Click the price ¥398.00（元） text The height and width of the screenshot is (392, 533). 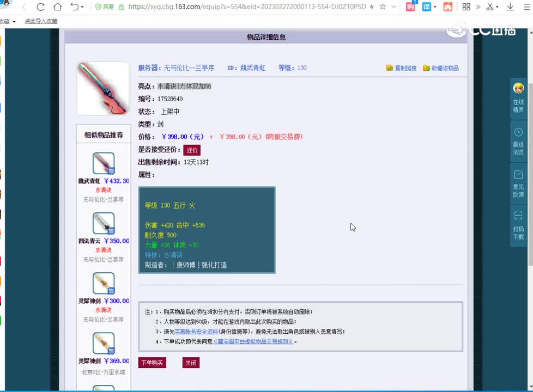coord(182,137)
